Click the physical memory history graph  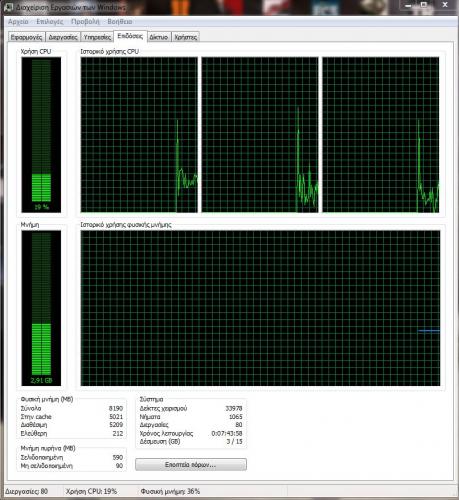[x=260, y=308]
